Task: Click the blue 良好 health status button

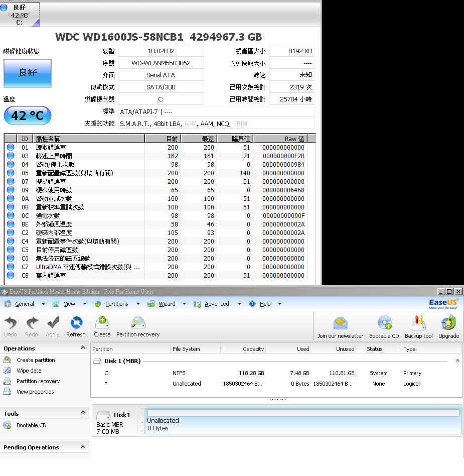Action: pyautogui.click(x=28, y=73)
